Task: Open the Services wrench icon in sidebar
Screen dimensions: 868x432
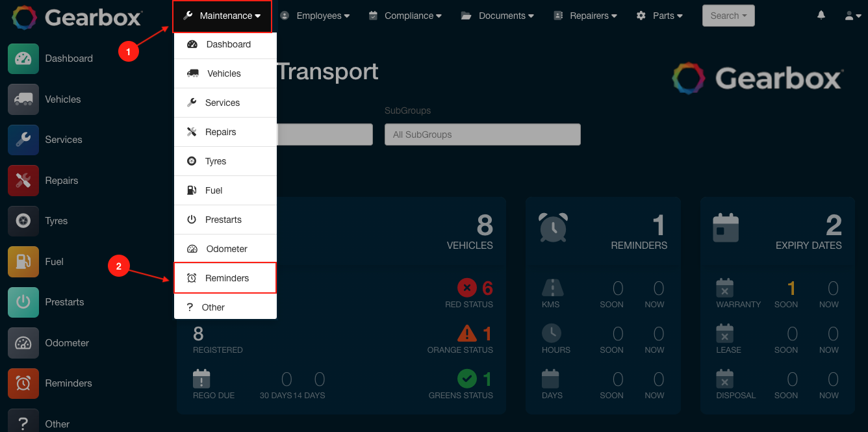Action: 23,140
